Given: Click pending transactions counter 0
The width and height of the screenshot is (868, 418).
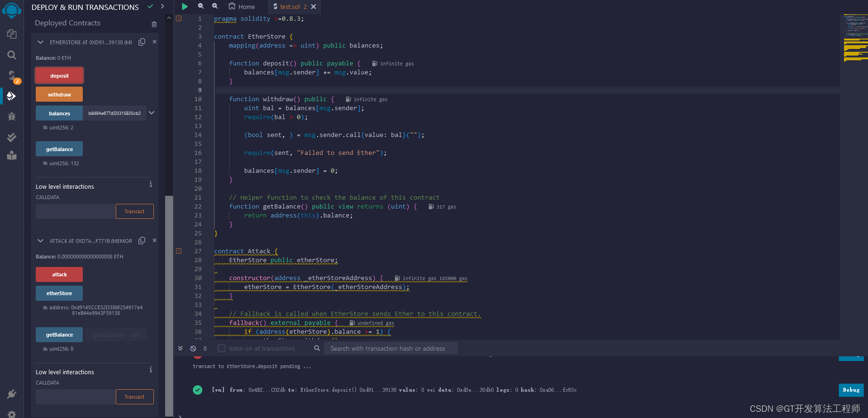Looking at the screenshot, I should (x=205, y=348).
